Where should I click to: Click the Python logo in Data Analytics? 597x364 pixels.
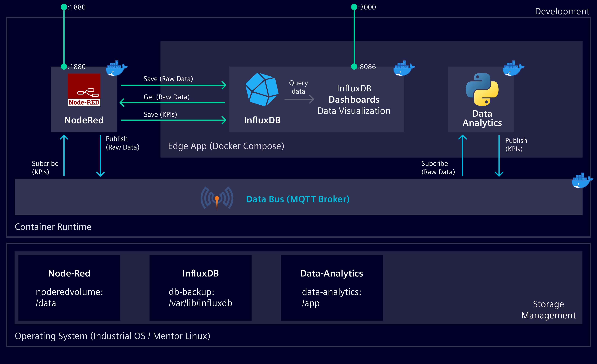[x=482, y=89]
